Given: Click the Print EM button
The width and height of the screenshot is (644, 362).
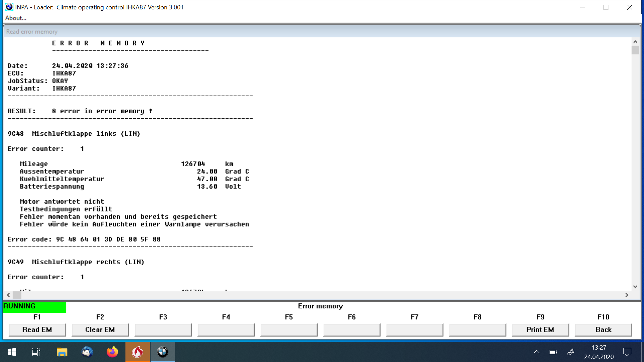Looking at the screenshot, I should (x=540, y=330).
